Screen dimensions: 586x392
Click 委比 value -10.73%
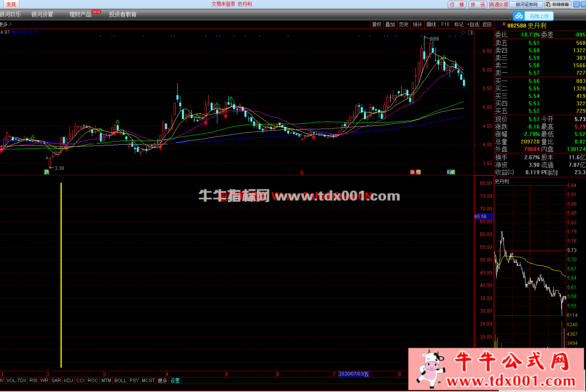(x=529, y=35)
